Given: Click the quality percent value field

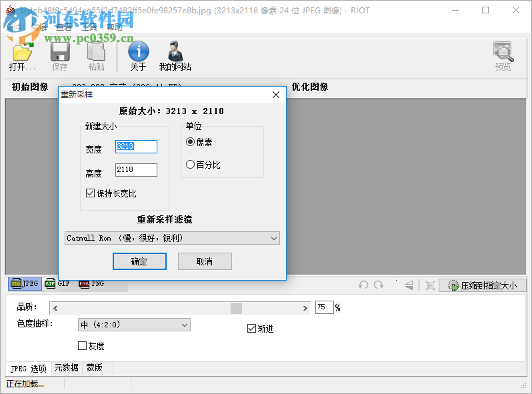Looking at the screenshot, I should [x=325, y=307].
